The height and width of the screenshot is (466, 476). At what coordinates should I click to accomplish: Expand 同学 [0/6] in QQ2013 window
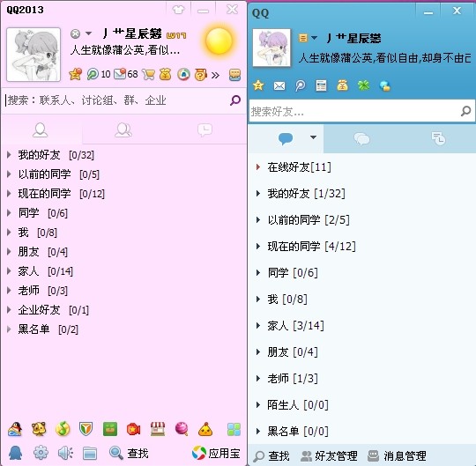coord(9,213)
